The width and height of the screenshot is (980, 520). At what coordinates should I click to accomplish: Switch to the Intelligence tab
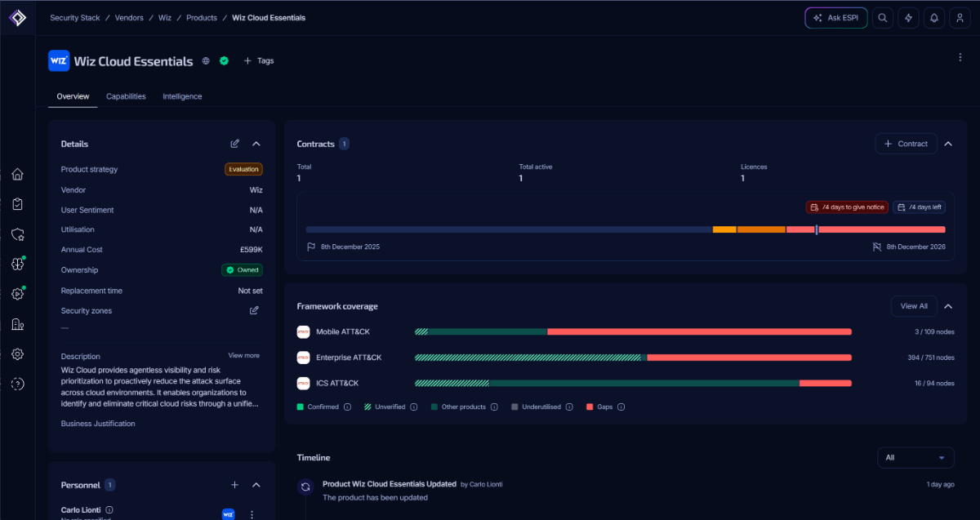(182, 96)
